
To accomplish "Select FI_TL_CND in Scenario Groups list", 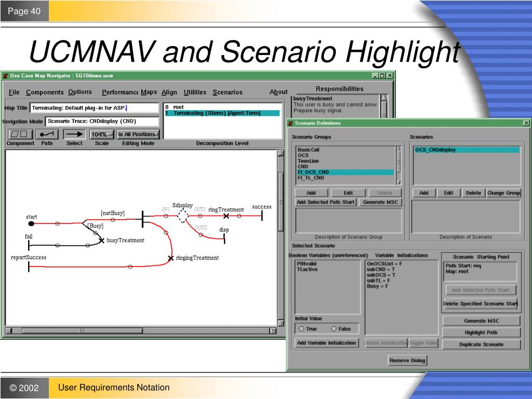I will pyautogui.click(x=311, y=178).
